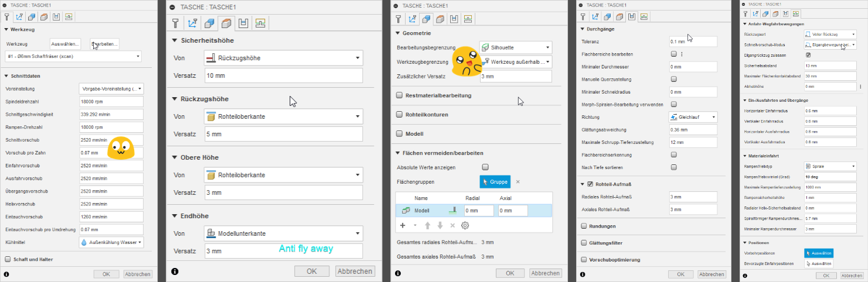
Task: Click the Auswählen button for Vorbohrpositionen
Action: 818,253
